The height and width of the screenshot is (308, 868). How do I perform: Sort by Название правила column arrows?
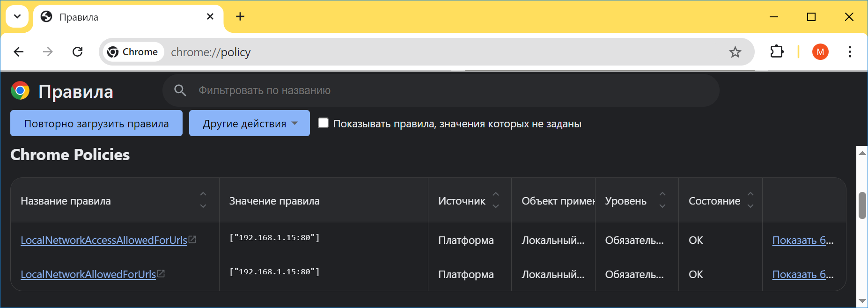tap(203, 200)
